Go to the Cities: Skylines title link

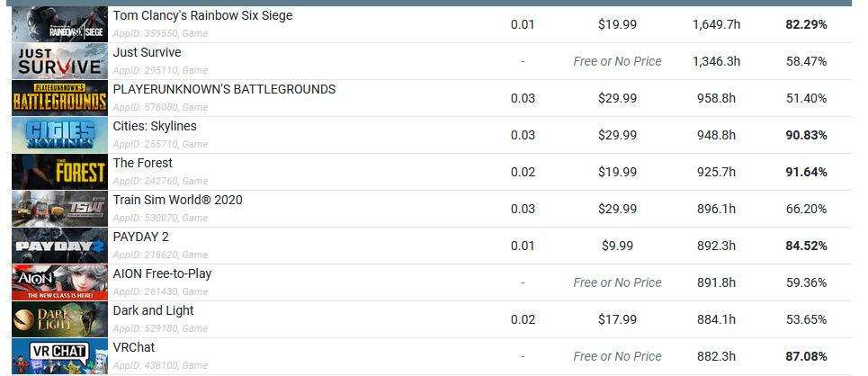point(155,127)
